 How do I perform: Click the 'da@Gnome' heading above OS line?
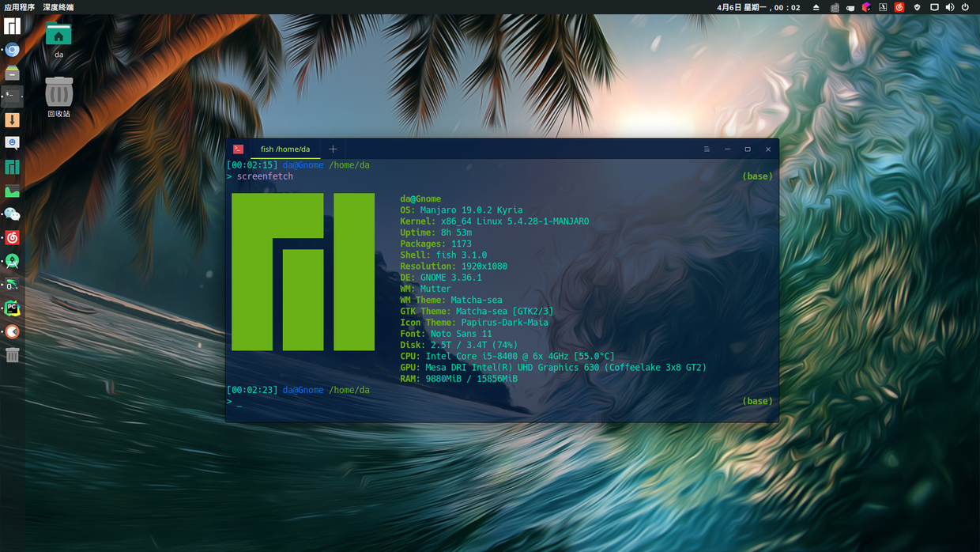tap(420, 199)
